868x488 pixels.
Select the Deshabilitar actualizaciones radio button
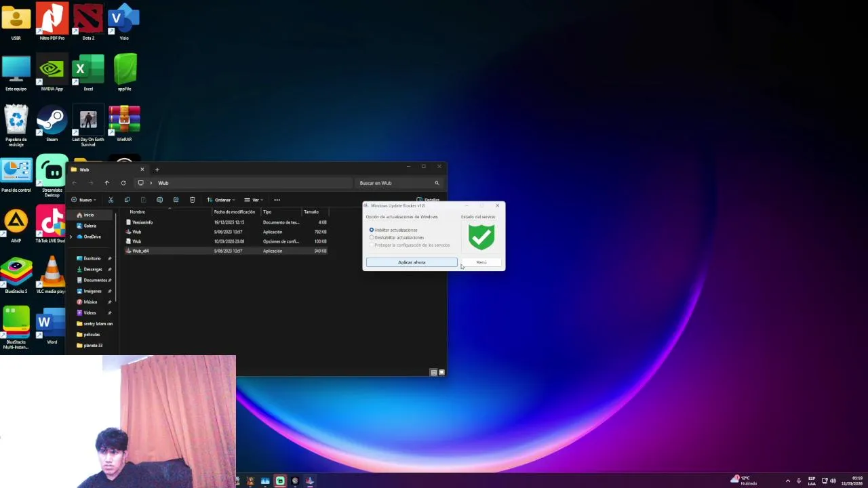(372, 237)
